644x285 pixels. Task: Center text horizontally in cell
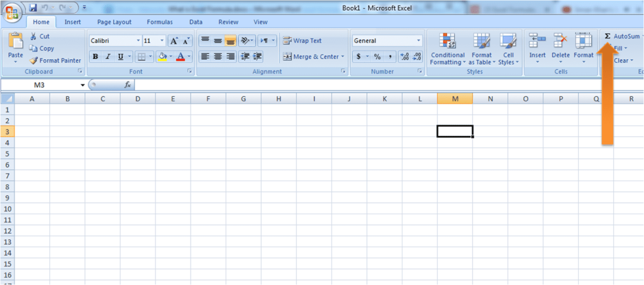pyautogui.click(x=218, y=57)
